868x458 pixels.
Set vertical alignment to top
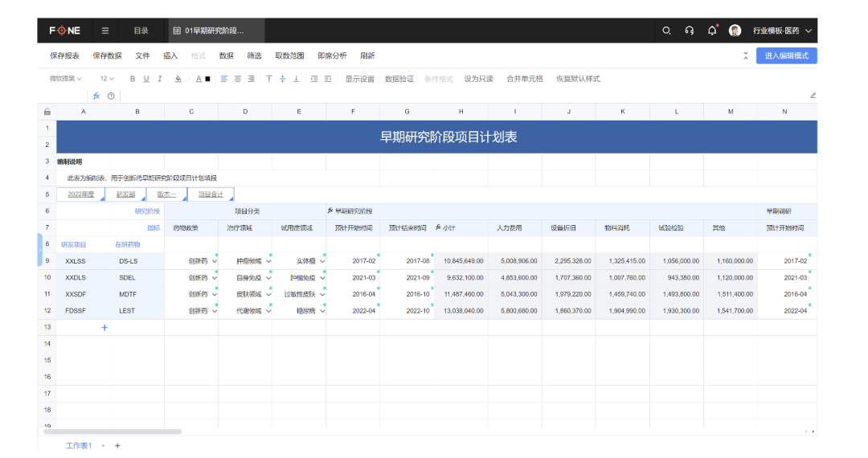pyautogui.click(x=269, y=79)
